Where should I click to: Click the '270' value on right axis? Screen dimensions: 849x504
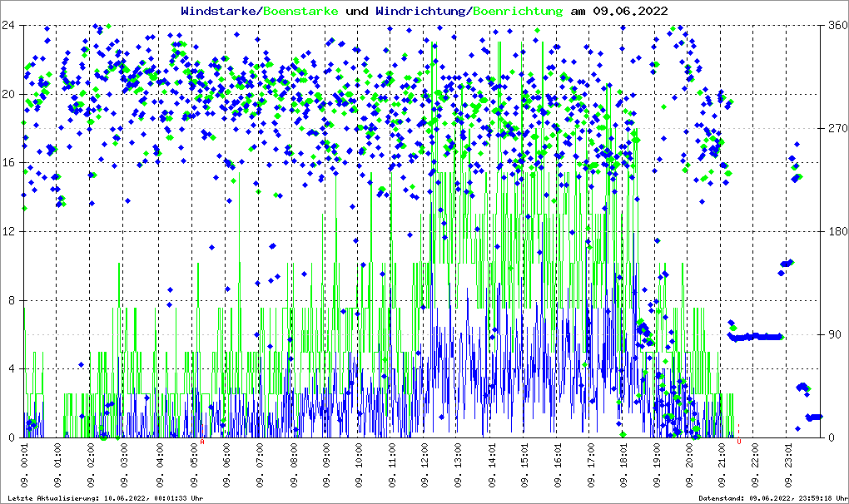(x=837, y=128)
